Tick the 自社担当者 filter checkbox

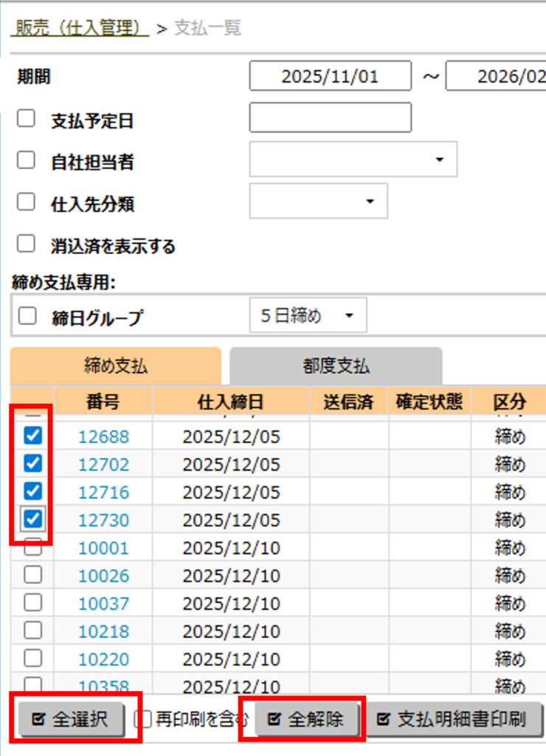[x=27, y=160]
